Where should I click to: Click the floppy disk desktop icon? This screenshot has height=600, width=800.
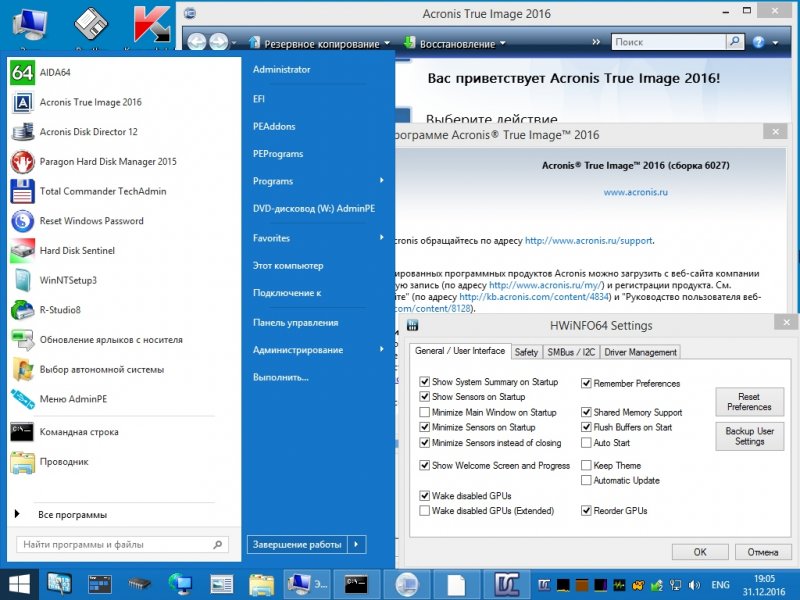[91, 23]
